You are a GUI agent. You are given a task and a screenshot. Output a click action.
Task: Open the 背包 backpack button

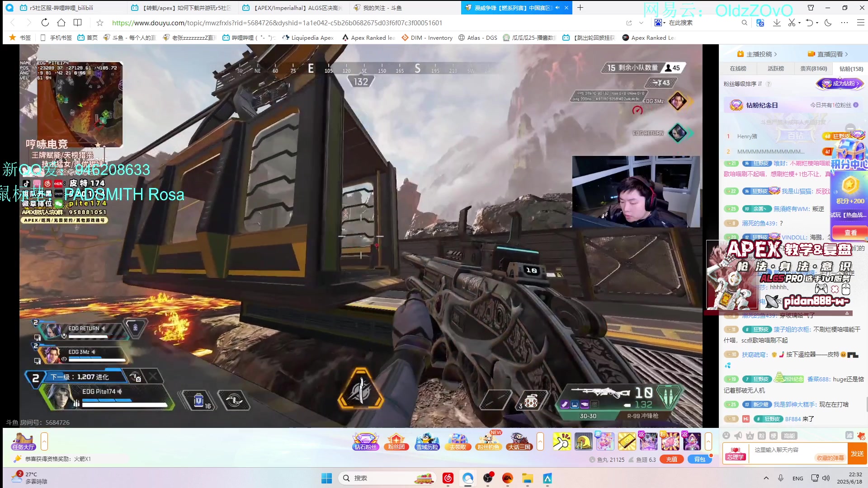tap(699, 459)
